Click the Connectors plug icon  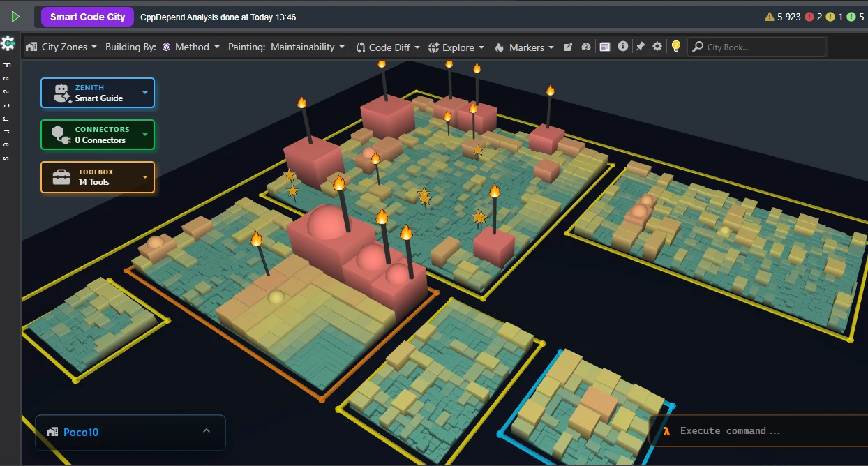(x=62, y=135)
